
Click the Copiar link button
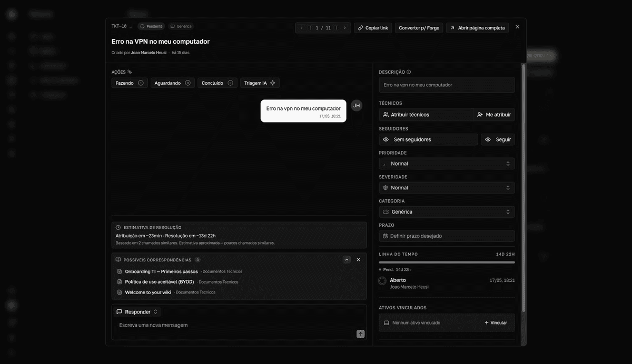tap(373, 28)
